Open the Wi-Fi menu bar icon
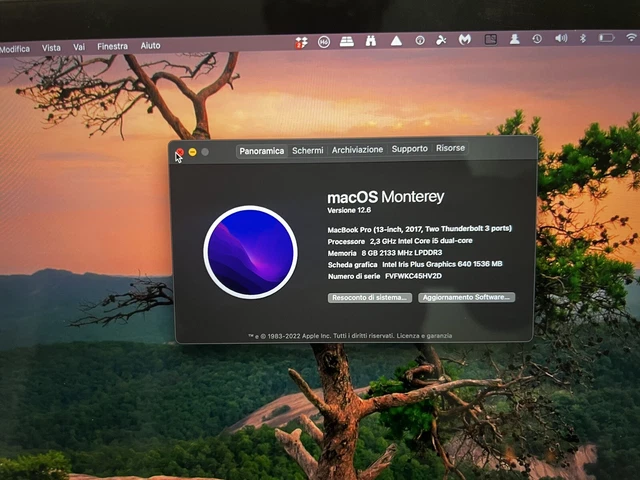The height and width of the screenshot is (480, 640). [632, 38]
